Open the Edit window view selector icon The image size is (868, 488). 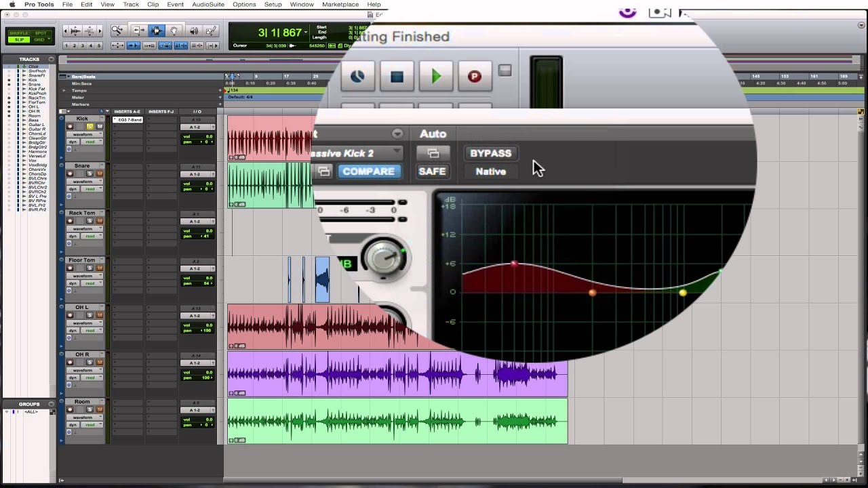coord(63,111)
